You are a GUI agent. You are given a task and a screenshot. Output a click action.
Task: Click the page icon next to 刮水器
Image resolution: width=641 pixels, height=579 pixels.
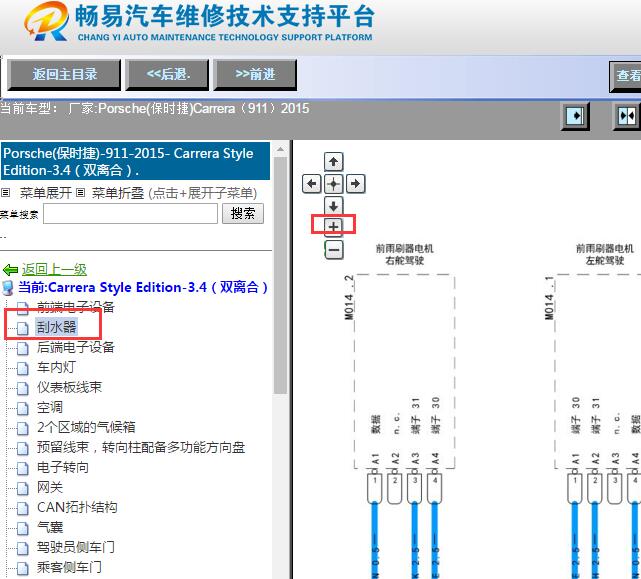[23, 328]
